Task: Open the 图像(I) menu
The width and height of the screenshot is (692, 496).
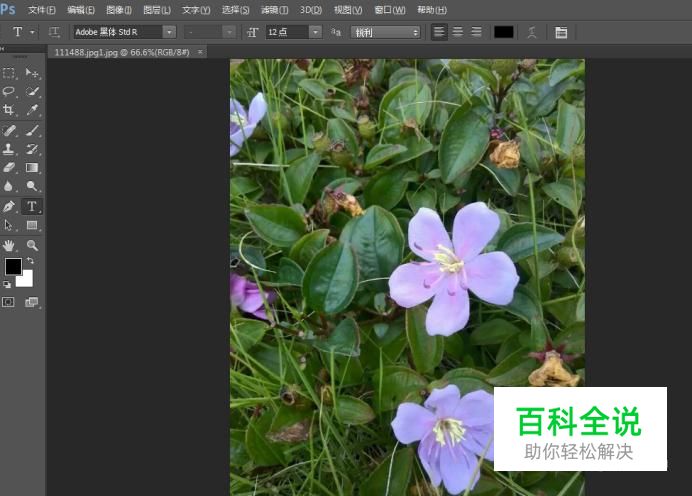Action: [119, 10]
